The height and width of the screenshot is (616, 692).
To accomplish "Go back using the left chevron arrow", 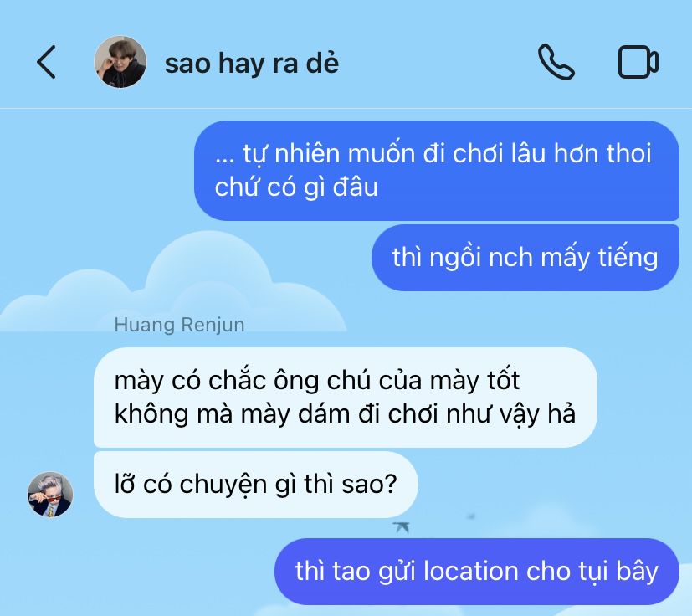I will point(46,62).
